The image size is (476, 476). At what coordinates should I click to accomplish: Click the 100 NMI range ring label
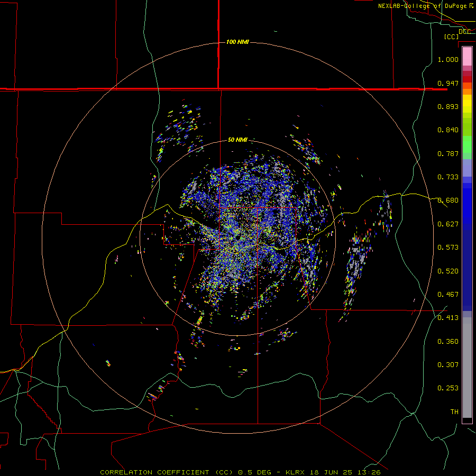tap(237, 42)
